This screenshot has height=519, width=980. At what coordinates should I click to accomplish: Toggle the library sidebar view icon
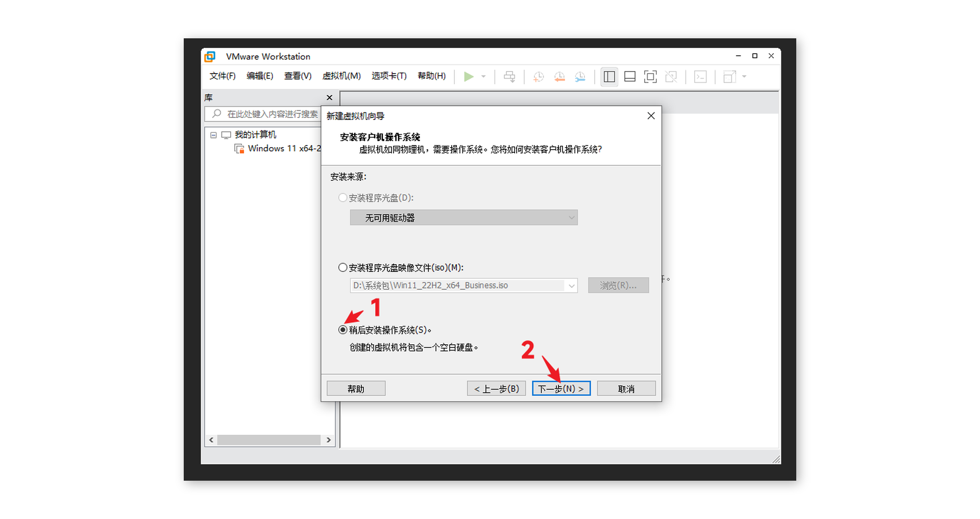point(609,77)
